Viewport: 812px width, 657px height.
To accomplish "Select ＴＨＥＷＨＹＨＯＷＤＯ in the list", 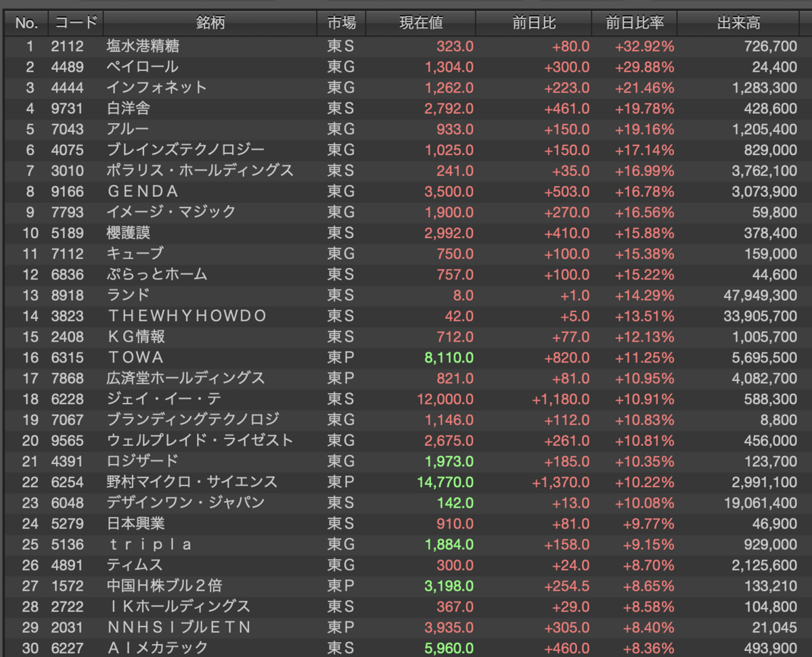I will point(187,316).
